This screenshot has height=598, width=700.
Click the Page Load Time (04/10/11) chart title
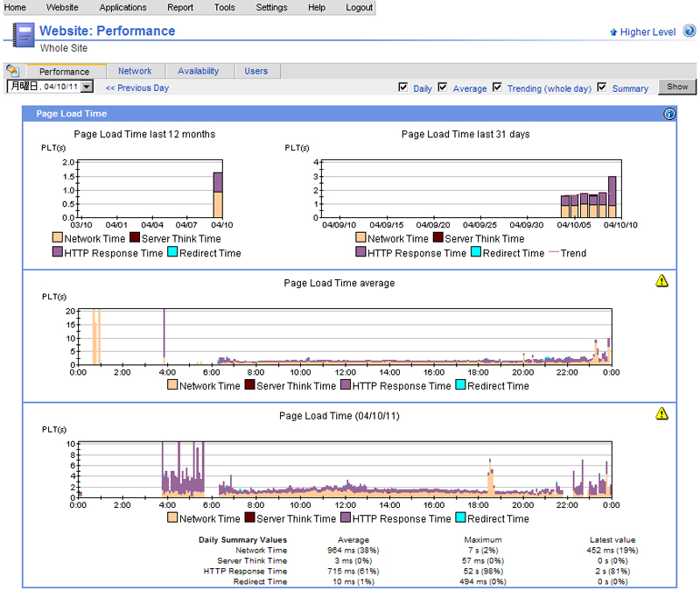pos(339,416)
